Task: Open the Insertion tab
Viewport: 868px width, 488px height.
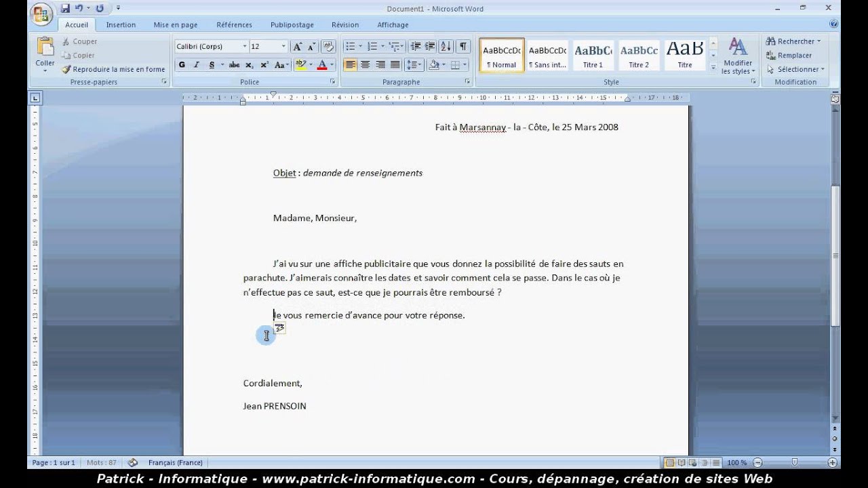Action: click(121, 25)
